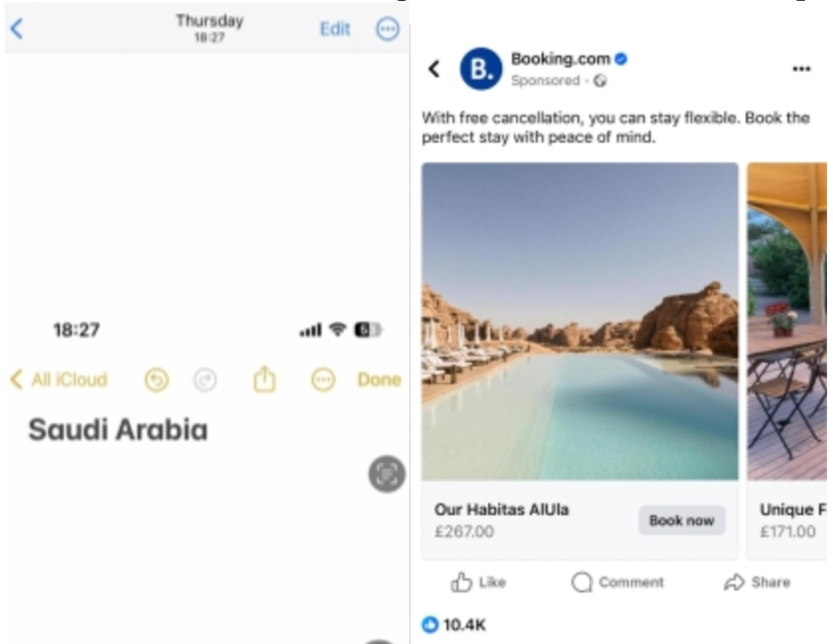Open the yellow circled ellipsis options in Notes
This screenshot has height=644, width=833.
coord(323,380)
